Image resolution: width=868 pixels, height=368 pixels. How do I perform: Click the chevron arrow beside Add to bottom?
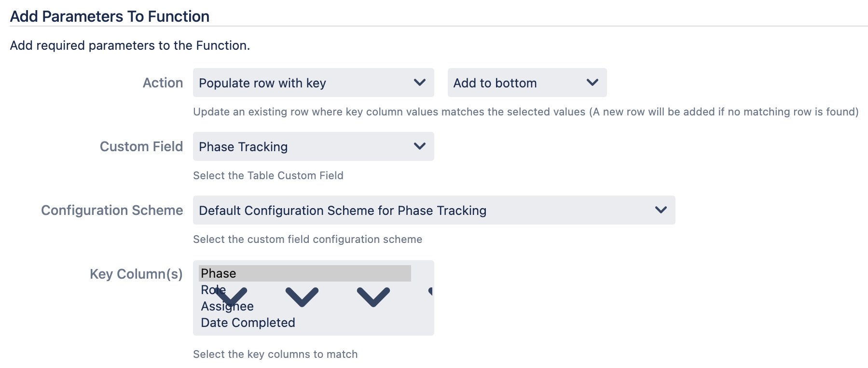click(x=592, y=83)
